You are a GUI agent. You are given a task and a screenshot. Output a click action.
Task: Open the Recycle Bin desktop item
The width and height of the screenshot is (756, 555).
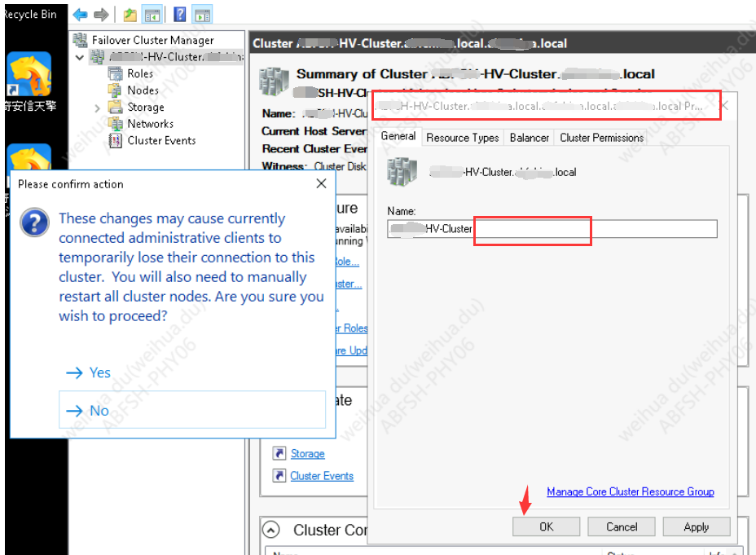click(x=29, y=15)
